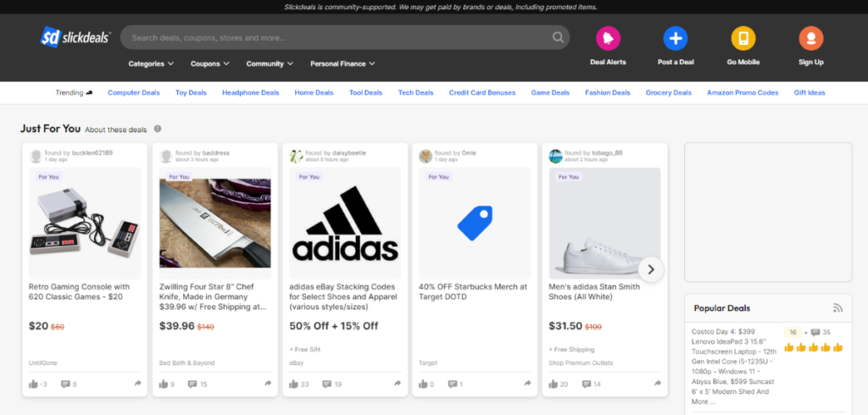Open the Slickdeals logo home link
This screenshot has width=868, height=415.
click(x=75, y=37)
